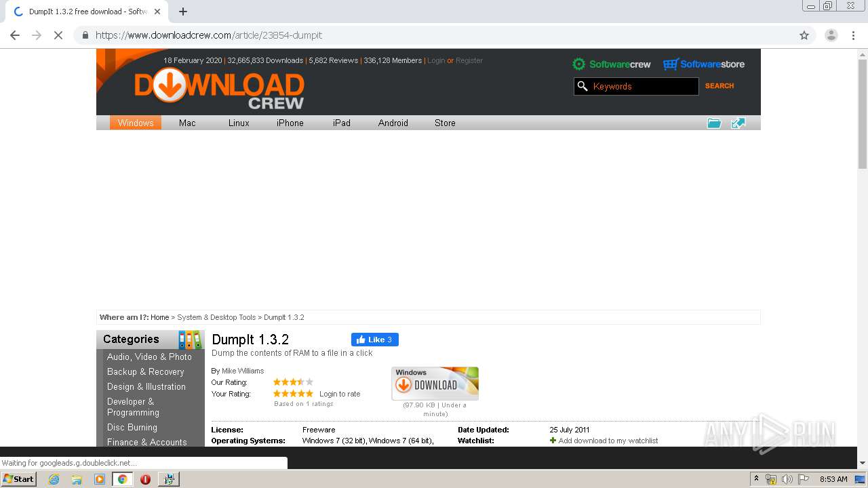The height and width of the screenshot is (488, 868).
Task: Click the blue folder icon in nav bar
Action: point(714,123)
